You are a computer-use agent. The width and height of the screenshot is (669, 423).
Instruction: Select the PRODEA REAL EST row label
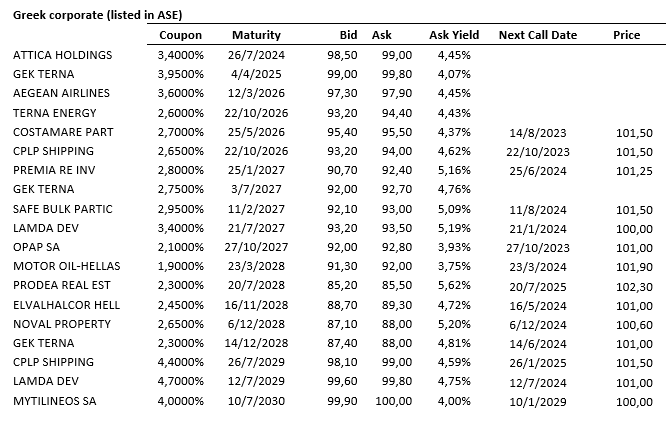point(63,285)
